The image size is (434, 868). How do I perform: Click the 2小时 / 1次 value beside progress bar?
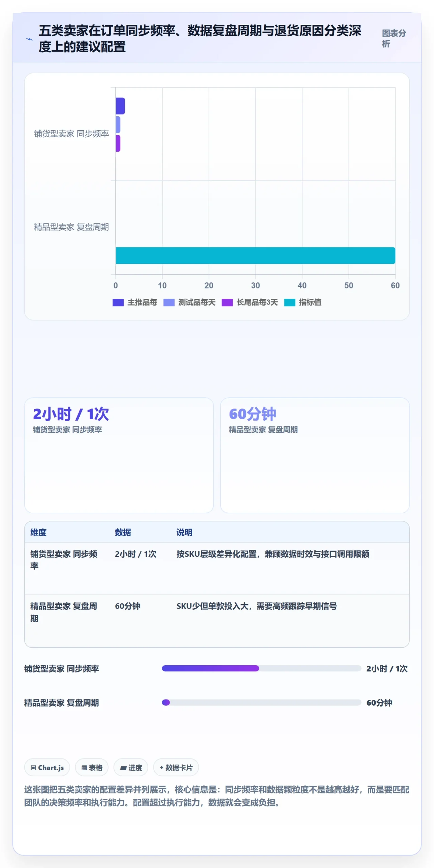click(387, 669)
